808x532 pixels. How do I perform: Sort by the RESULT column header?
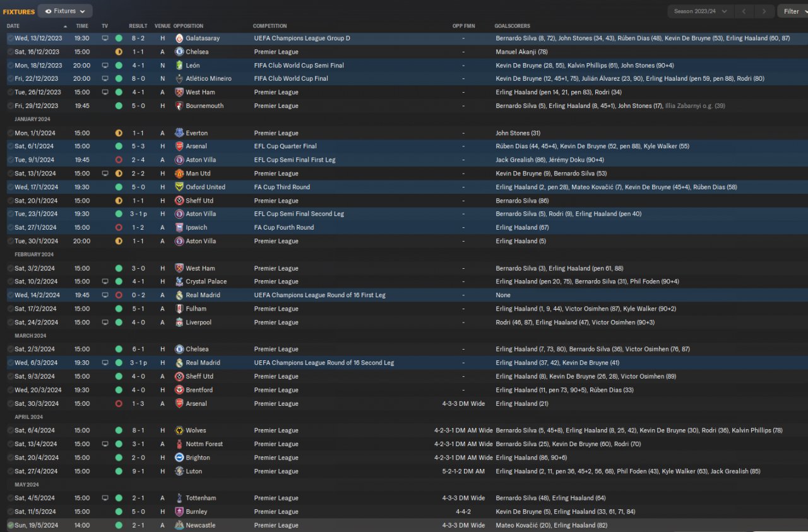click(x=138, y=27)
